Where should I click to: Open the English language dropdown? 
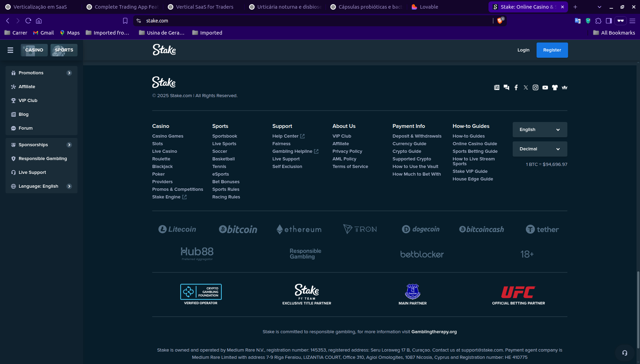(540, 130)
